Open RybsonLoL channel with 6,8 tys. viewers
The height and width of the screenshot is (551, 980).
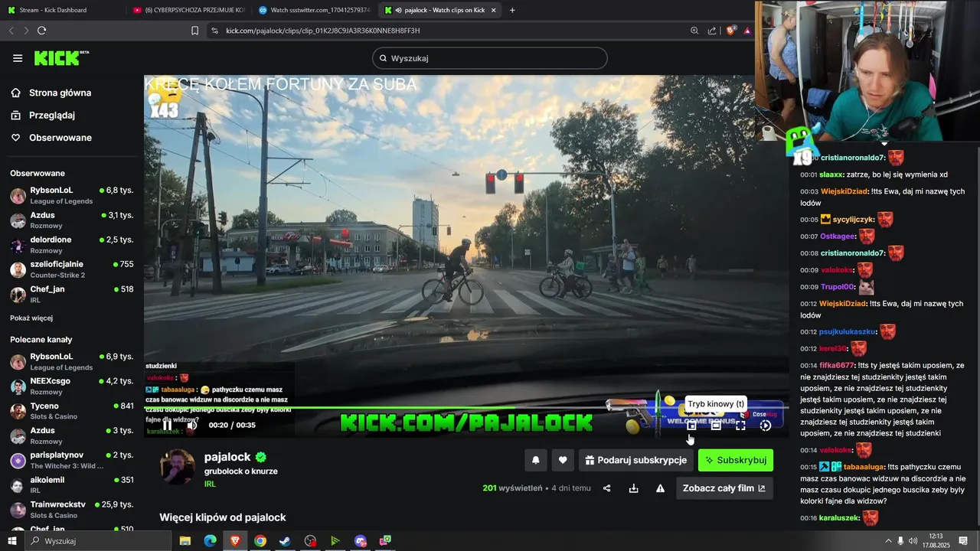[73, 195]
